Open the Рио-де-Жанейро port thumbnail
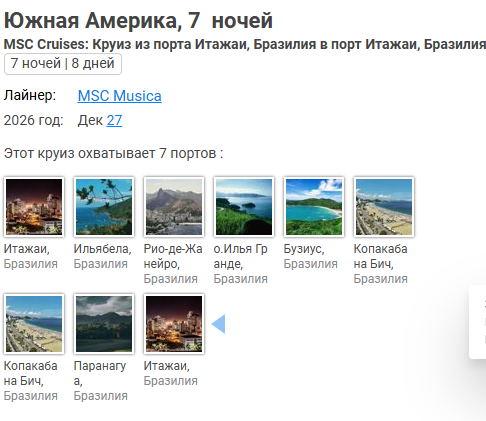This screenshot has height=421, width=486. point(174,207)
